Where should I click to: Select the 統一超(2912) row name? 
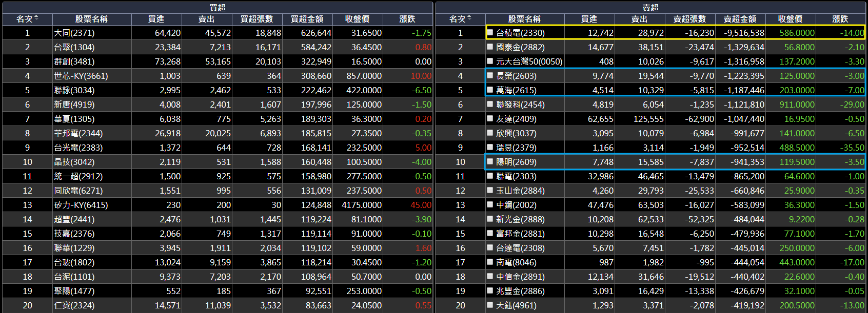78,176
